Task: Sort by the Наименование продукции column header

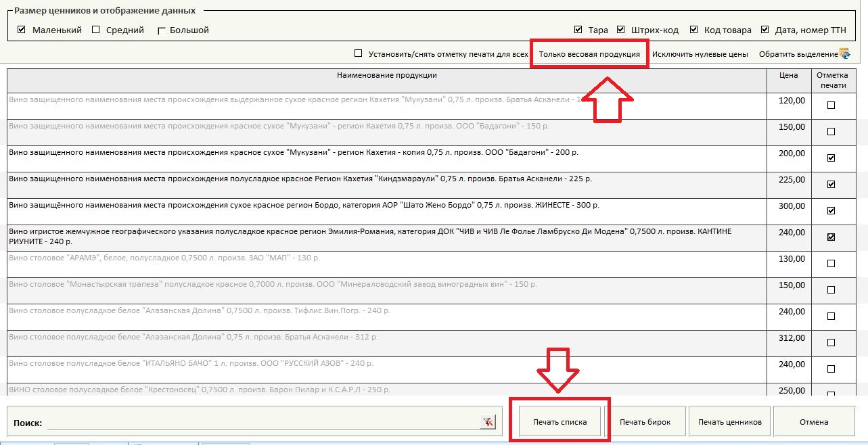Action: (x=386, y=75)
